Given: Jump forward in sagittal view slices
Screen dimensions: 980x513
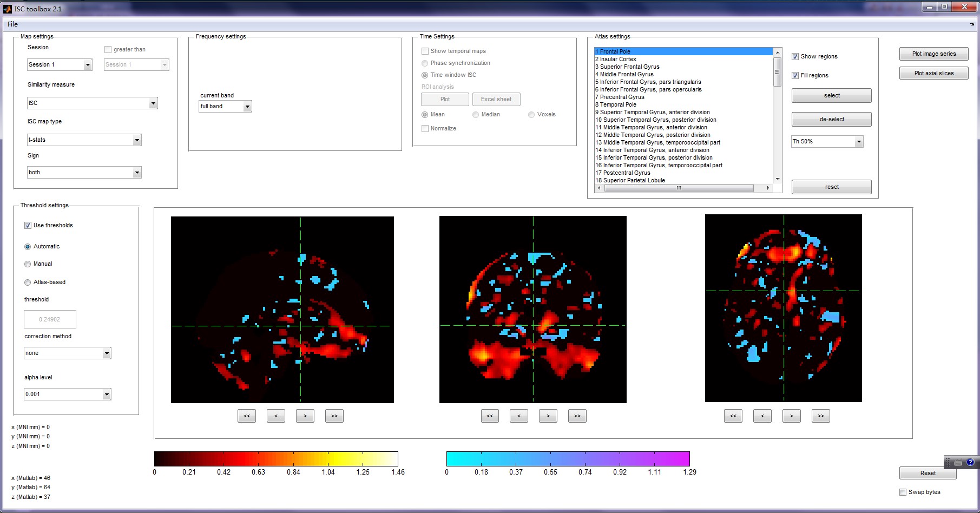Looking at the screenshot, I should [334, 416].
